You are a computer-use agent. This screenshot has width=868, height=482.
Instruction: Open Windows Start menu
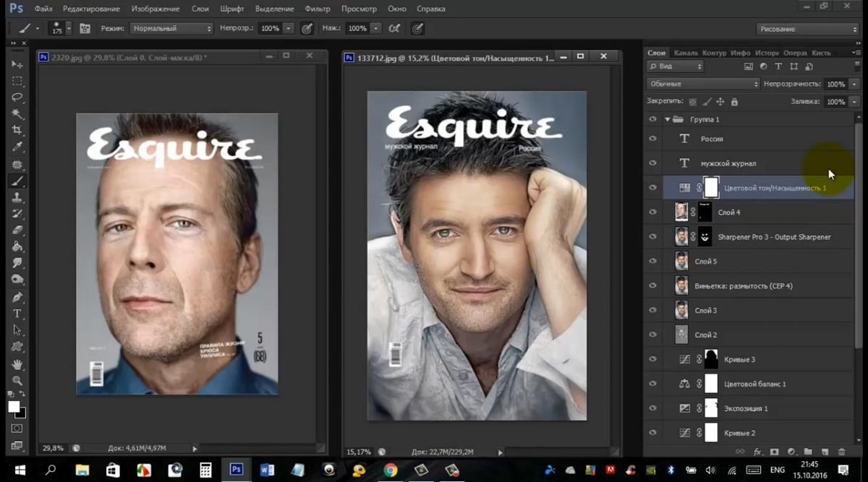[x=20, y=470]
